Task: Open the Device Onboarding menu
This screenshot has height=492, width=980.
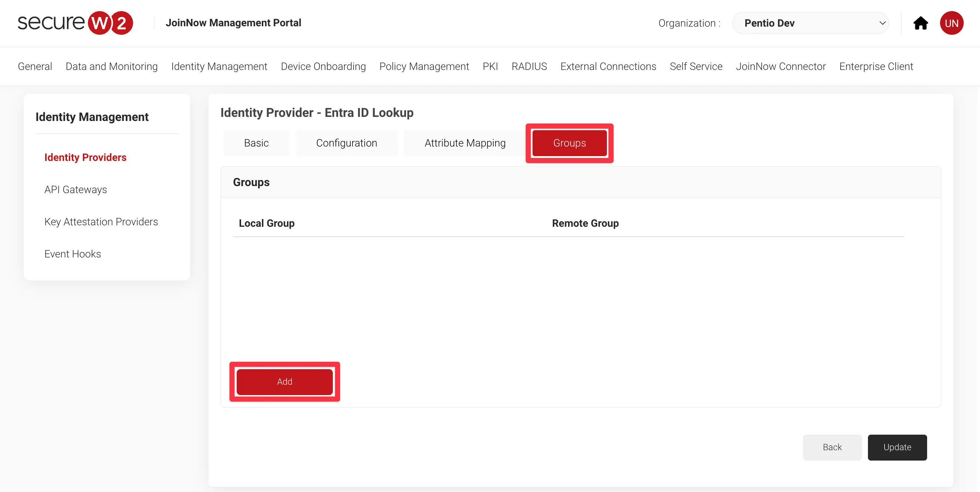Action: (x=323, y=66)
